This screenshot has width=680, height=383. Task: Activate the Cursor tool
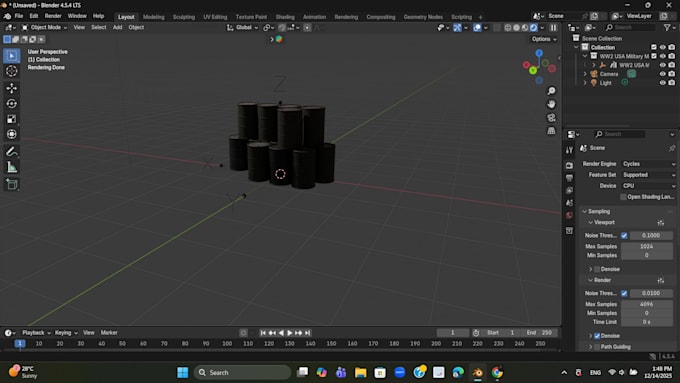point(12,71)
